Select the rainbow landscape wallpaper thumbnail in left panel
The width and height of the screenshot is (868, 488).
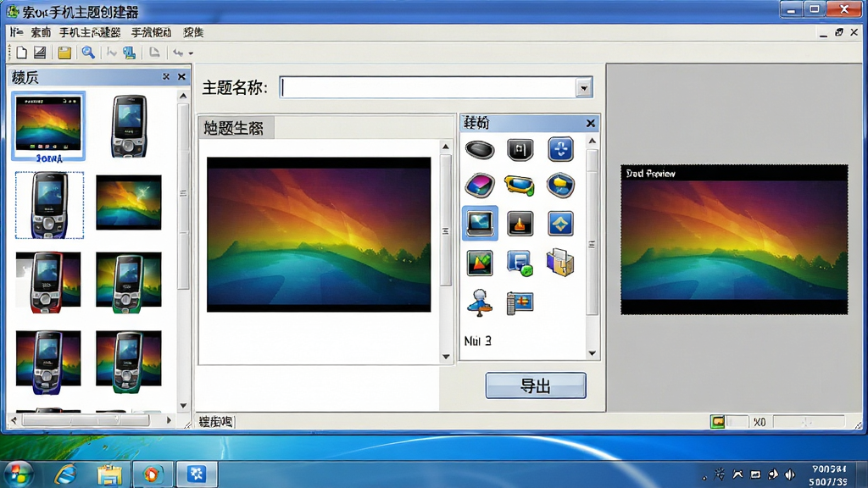pyautogui.click(x=129, y=202)
